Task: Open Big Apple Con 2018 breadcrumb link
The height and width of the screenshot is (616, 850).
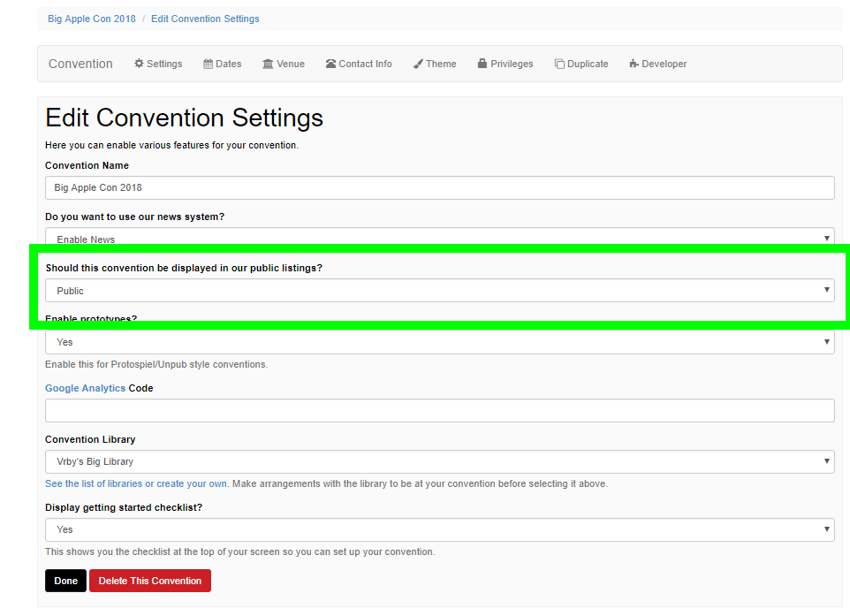Action: (91, 18)
